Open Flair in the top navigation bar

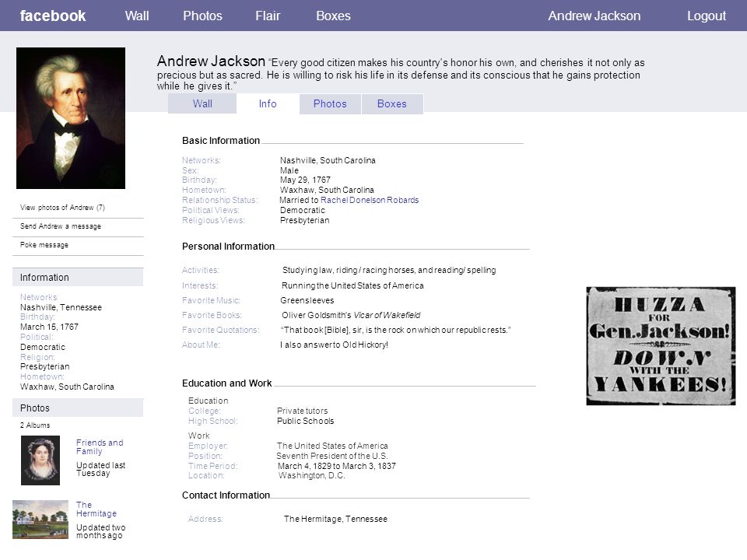click(x=267, y=16)
